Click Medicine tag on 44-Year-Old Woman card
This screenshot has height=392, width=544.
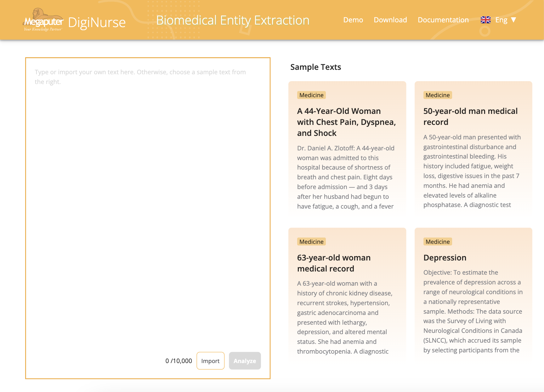point(311,95)
